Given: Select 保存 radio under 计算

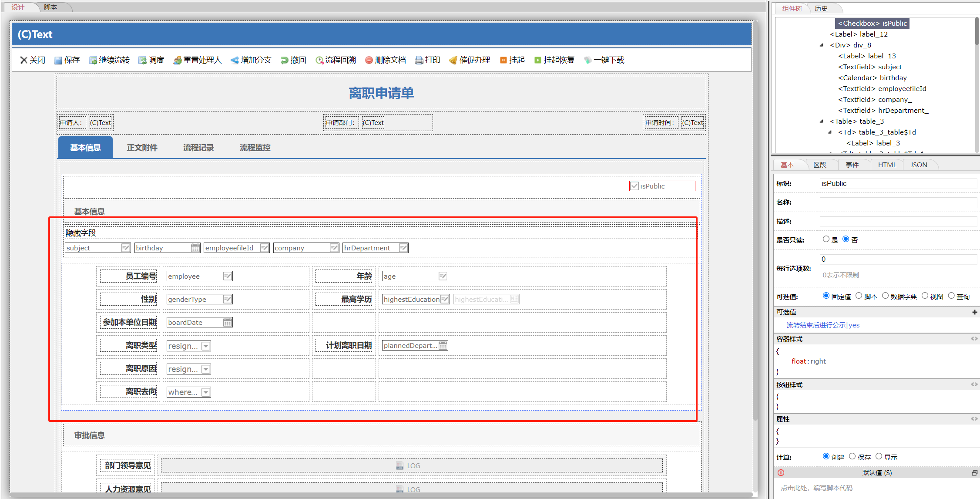Looking at the screenshot, I should pos(852,456).
